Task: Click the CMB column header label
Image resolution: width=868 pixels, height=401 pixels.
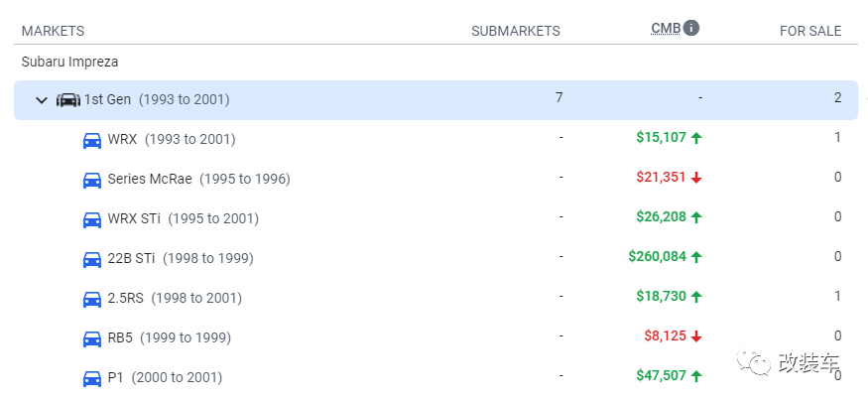Action: [666, 28]
